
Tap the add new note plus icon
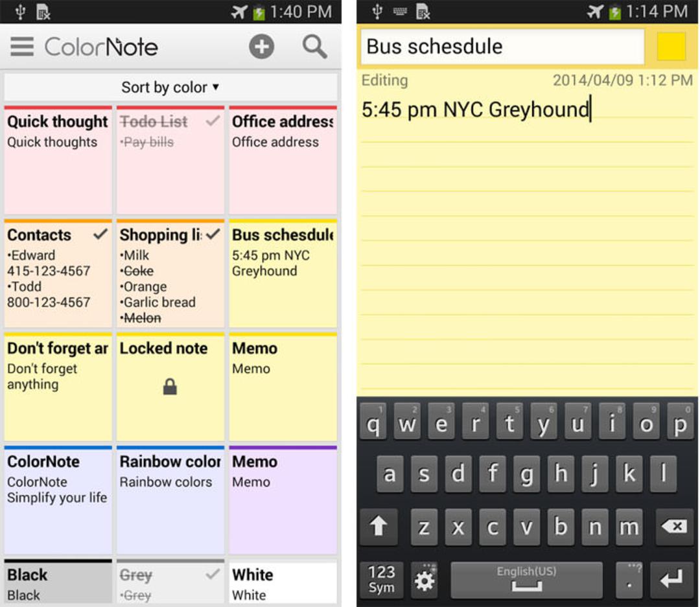pos(261,47)
